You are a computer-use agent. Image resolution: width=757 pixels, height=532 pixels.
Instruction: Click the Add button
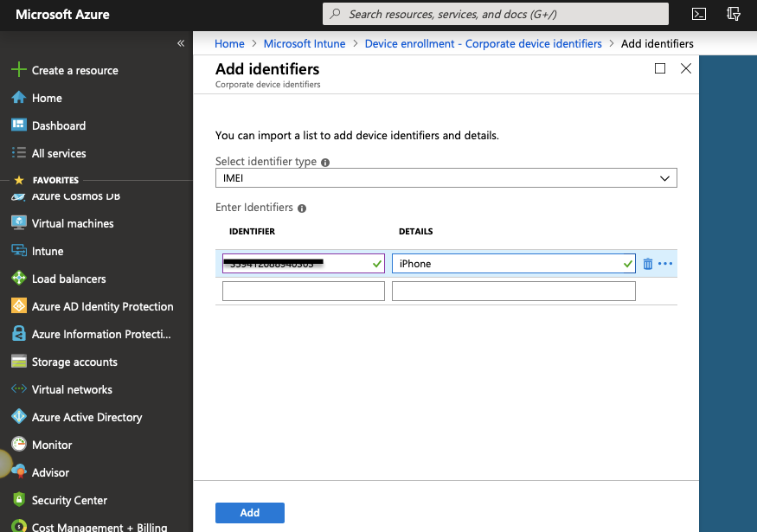[x=250, y=513]
